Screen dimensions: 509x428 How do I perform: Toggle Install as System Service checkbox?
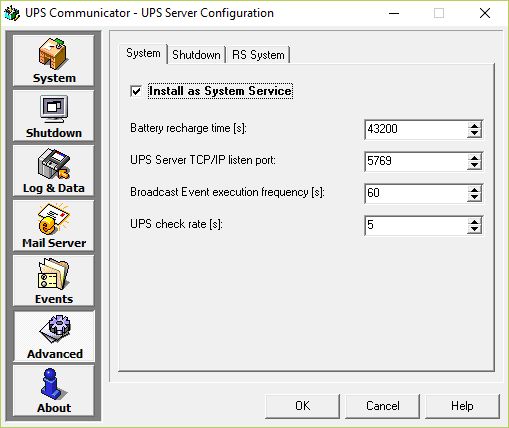tap(136, 91)
